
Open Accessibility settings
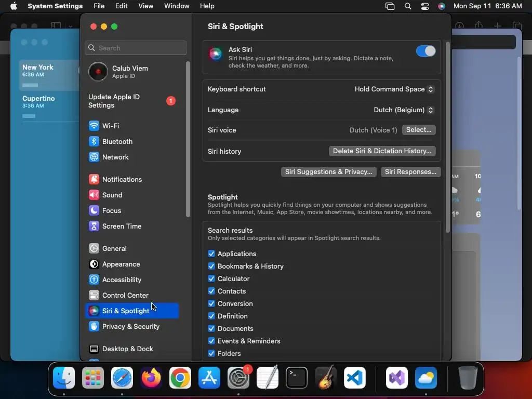(x=131, y=280)
